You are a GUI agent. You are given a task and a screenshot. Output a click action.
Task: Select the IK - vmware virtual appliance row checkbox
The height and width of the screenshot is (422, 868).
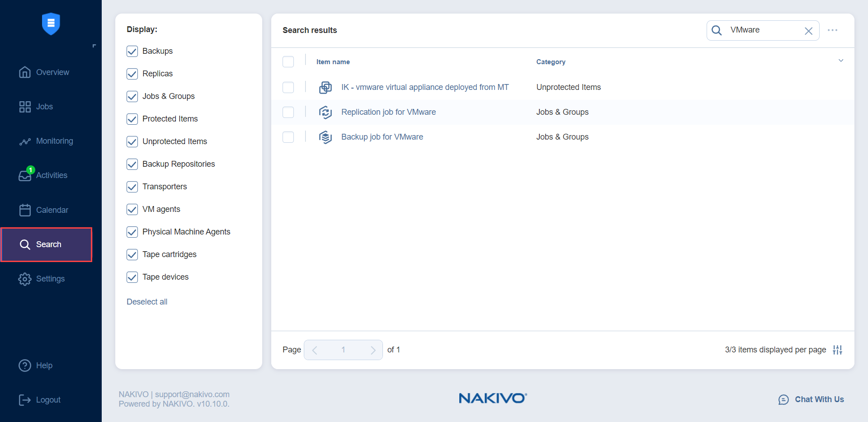point(288,87)
